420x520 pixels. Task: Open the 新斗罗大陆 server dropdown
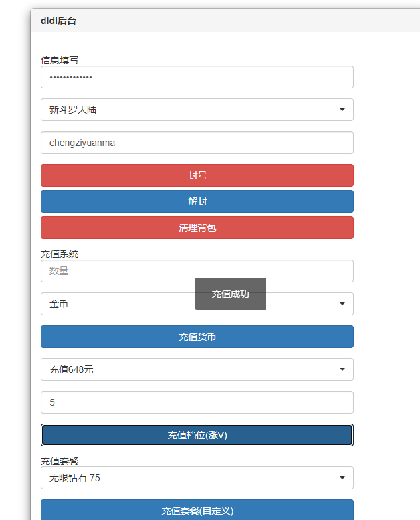click(197, 110)
